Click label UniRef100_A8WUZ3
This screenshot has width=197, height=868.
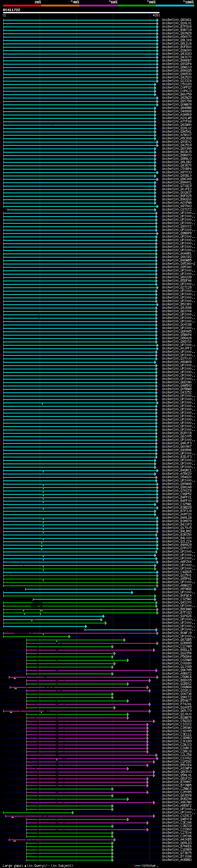(176, 585)
